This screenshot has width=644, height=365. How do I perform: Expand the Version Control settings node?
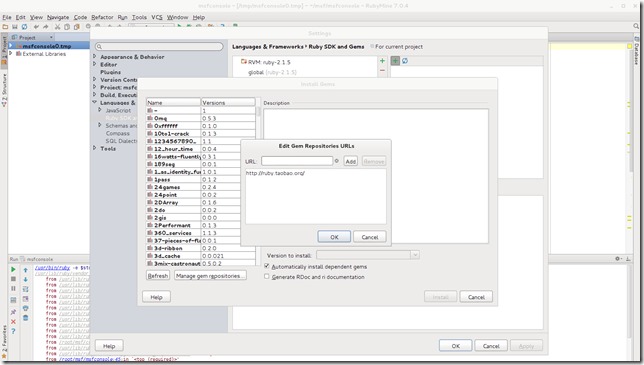click(95, 79)
